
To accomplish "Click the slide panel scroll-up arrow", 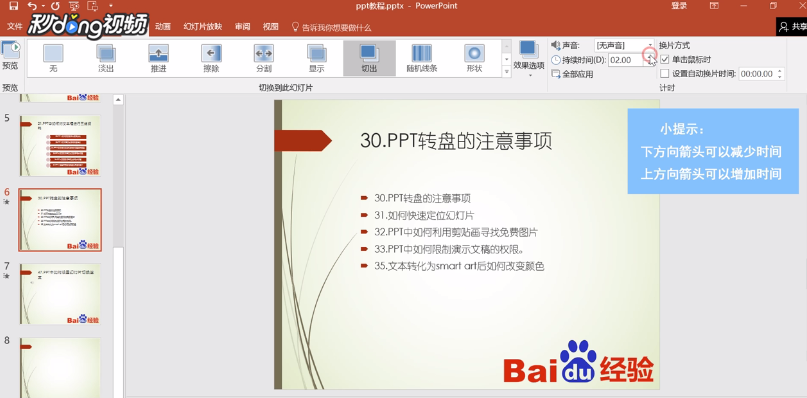I will 118,99.
